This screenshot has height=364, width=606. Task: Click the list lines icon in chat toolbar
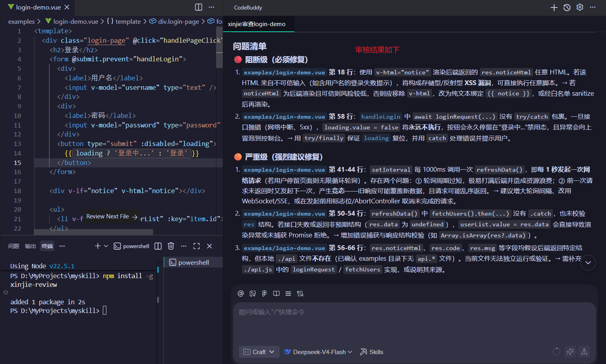pyautogui.click(x=288, y=294)
